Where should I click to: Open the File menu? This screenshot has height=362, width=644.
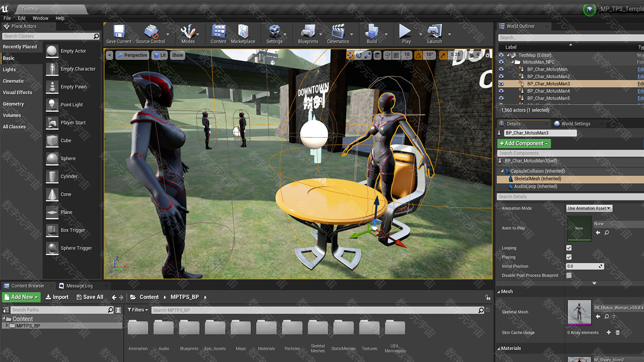tap(7, 18)
